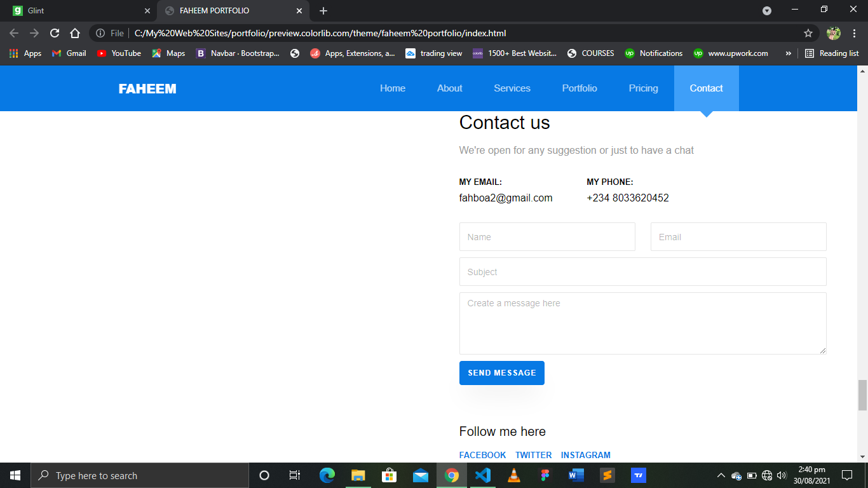Open the FACEBOOK social link
Viewport: 868px width, 488px height.
[x=483, y=455]
